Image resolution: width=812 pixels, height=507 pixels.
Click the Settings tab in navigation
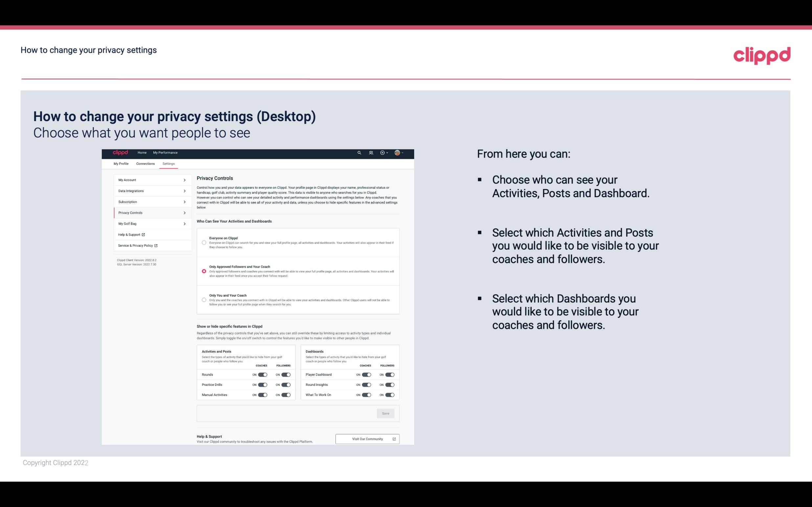click(169, 163)
